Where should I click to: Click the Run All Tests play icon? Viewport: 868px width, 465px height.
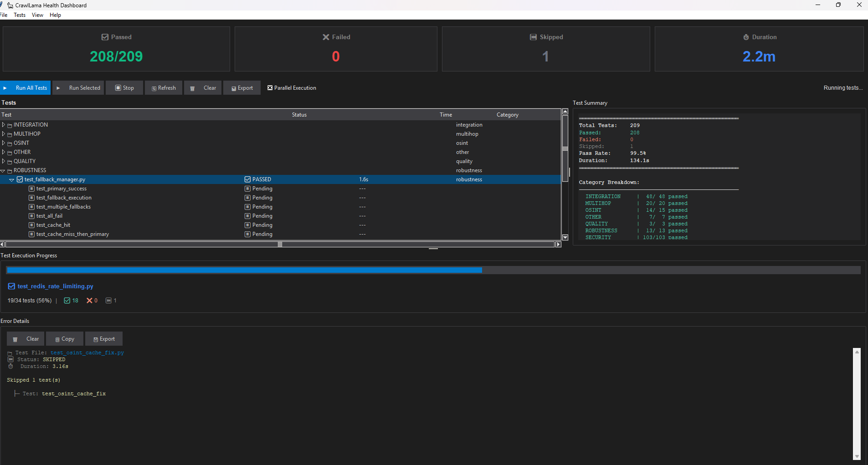5,87
